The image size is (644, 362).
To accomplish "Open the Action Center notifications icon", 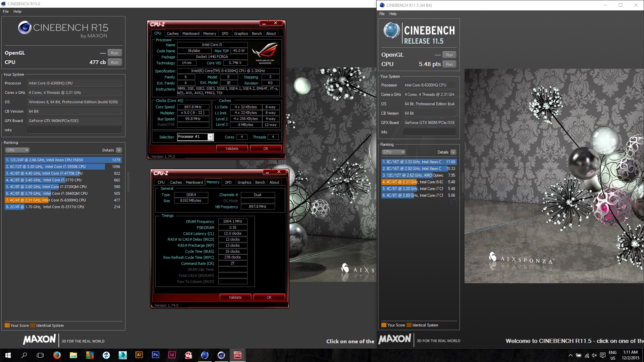I will pos(603,355).
